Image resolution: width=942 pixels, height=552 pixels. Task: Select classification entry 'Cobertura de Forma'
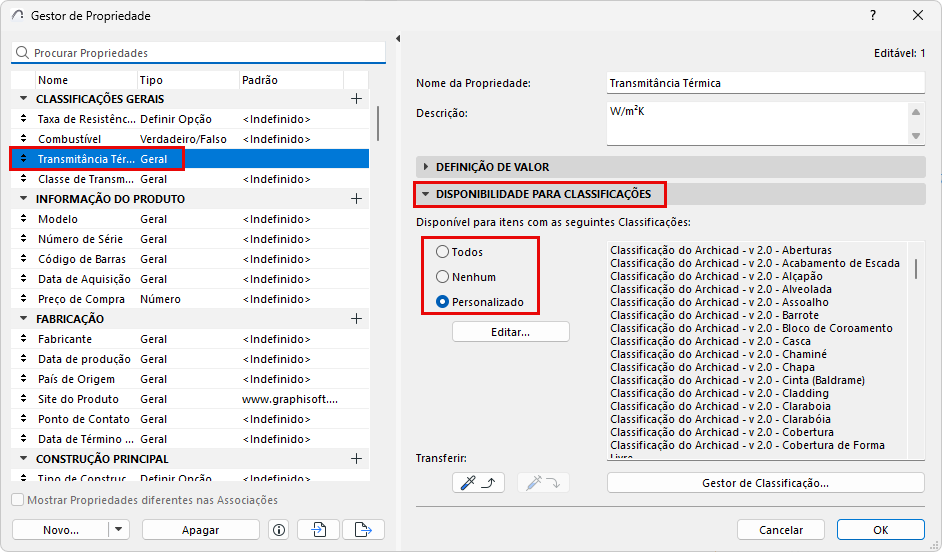pos(747,445)
